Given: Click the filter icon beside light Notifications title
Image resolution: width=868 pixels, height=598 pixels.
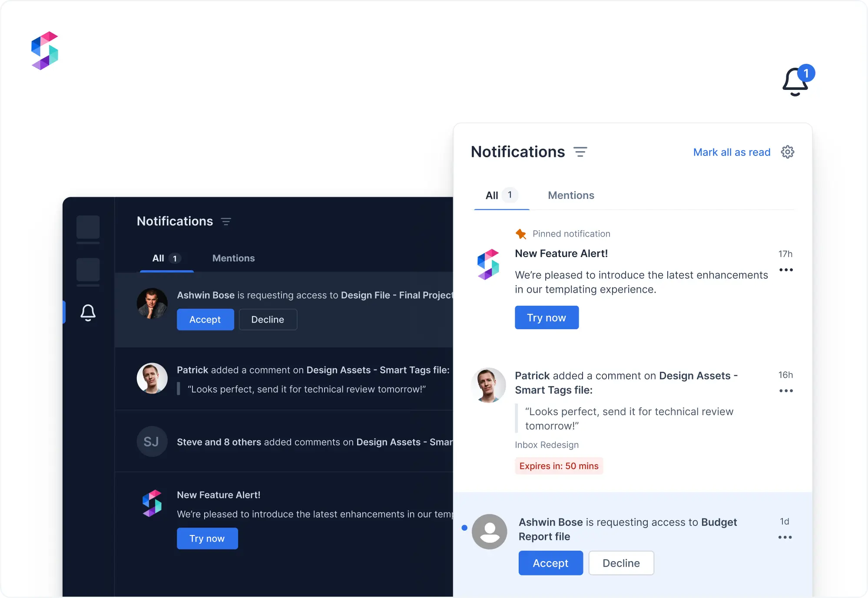Looking at the screenshot, I should click(580, 152).
